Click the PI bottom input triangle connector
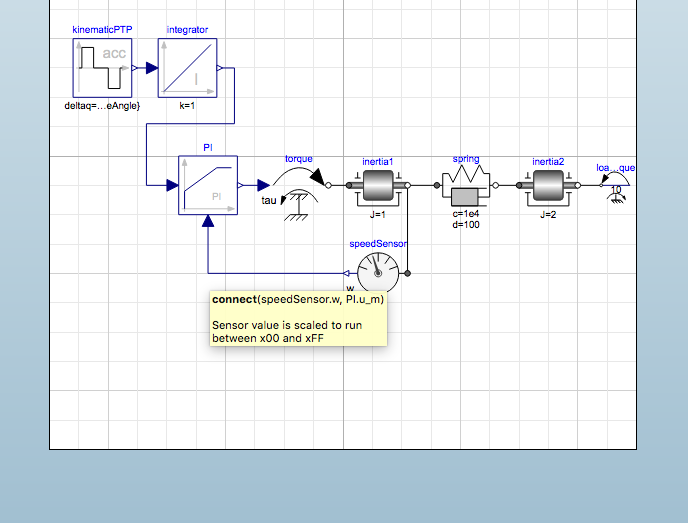This screenshot has width=688, height=523. (208, 221)
